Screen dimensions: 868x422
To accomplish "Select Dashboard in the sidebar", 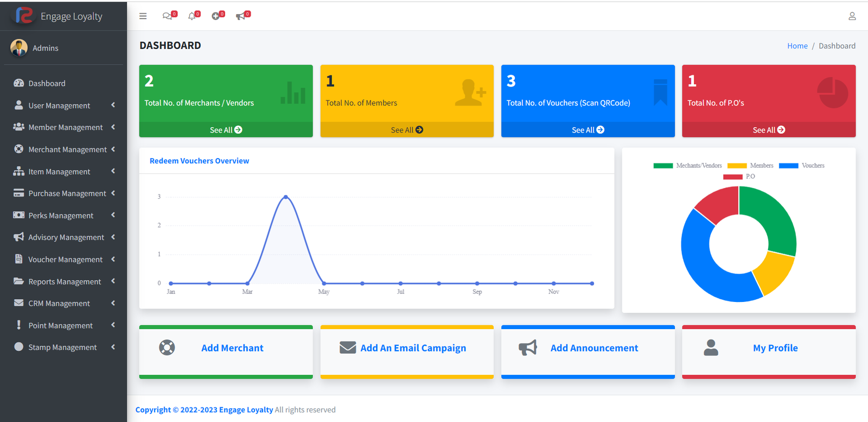I will [47, 83].
